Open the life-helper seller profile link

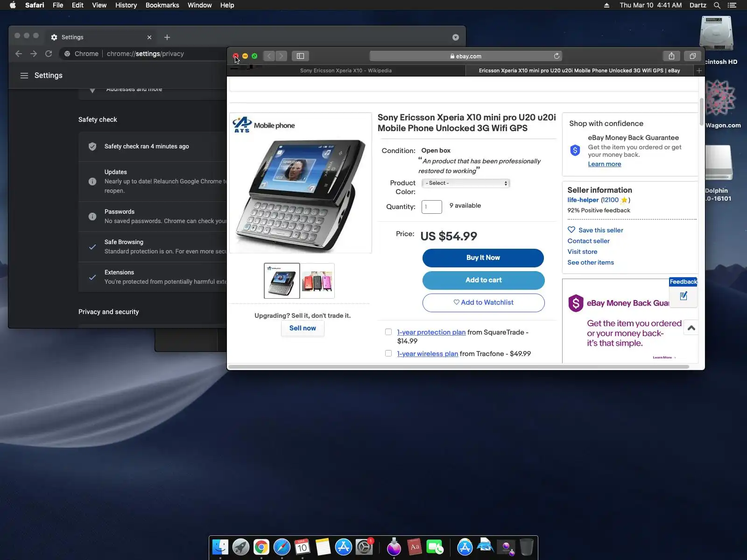click(583, 200)
